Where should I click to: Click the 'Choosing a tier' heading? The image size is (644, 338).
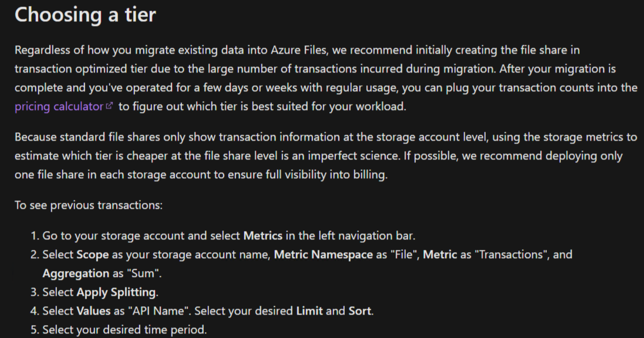(85, 15)
